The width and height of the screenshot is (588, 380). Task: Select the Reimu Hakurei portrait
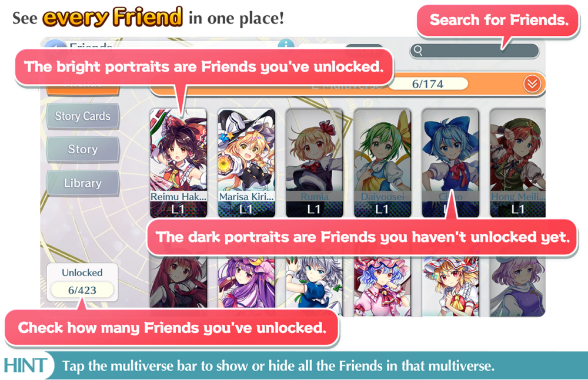178,163
